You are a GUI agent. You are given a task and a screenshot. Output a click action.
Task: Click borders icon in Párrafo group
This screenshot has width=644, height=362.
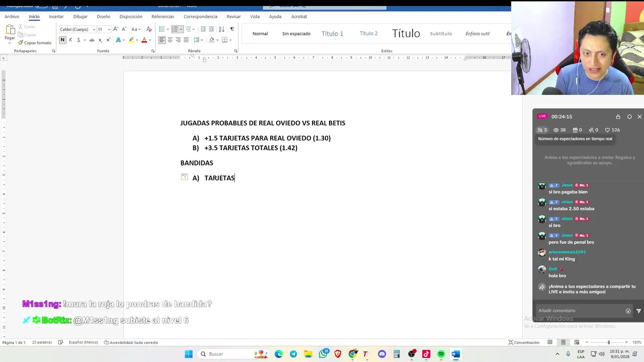click(225, 40)
